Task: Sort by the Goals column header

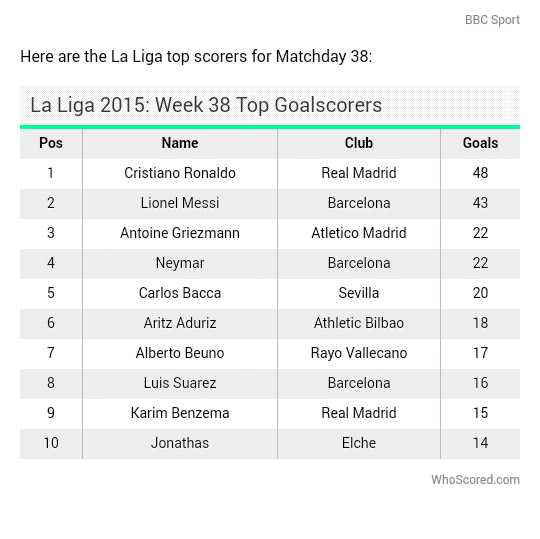Action: (x=480, y=143)
